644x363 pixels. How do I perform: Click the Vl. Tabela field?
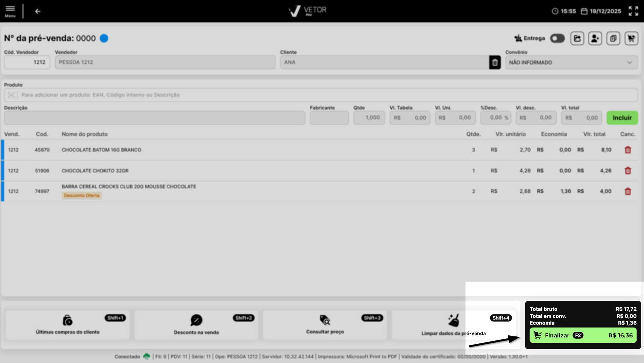click(x=410, y=118)
